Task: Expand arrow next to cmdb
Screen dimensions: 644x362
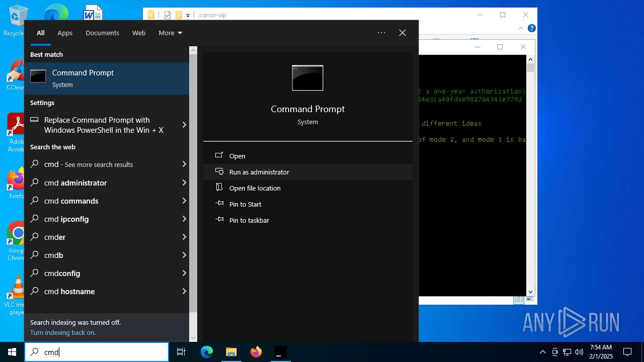Action: [x=184, y=255]
